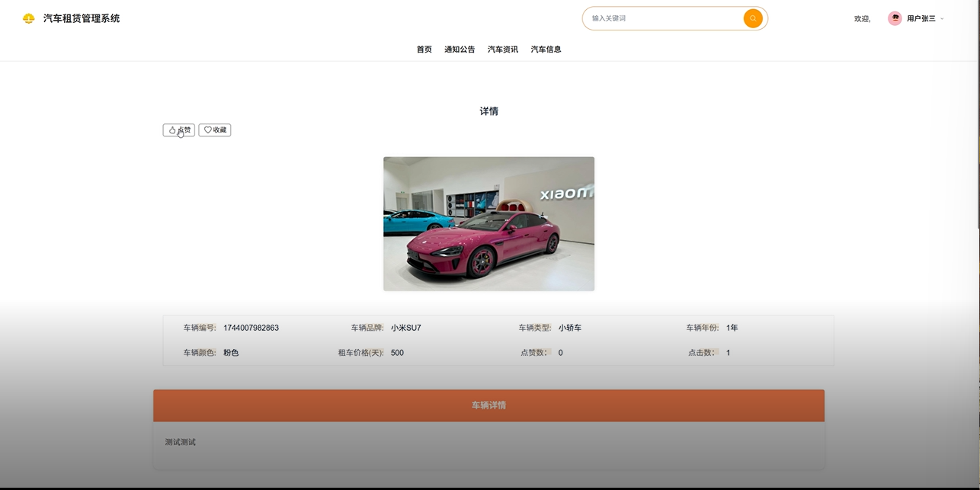Click the rental price value 500
This screenshot has width=980, height=490.
coord(397,353)
